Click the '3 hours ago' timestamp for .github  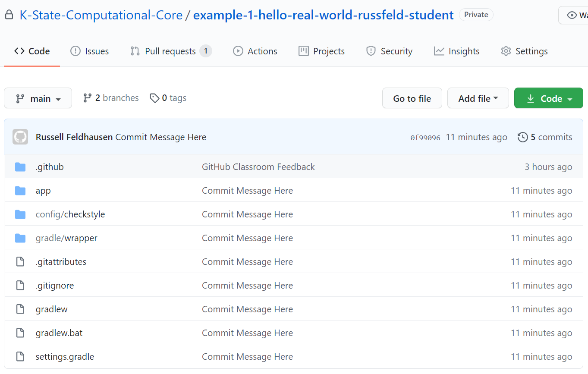pyautogui.click(x=548, y=167)
